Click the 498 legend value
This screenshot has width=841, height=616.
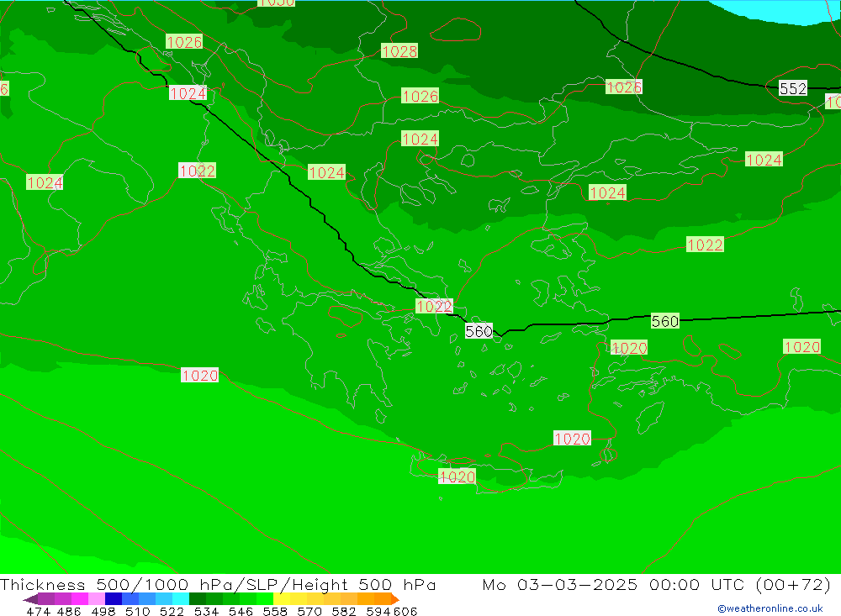coord(103,611)
